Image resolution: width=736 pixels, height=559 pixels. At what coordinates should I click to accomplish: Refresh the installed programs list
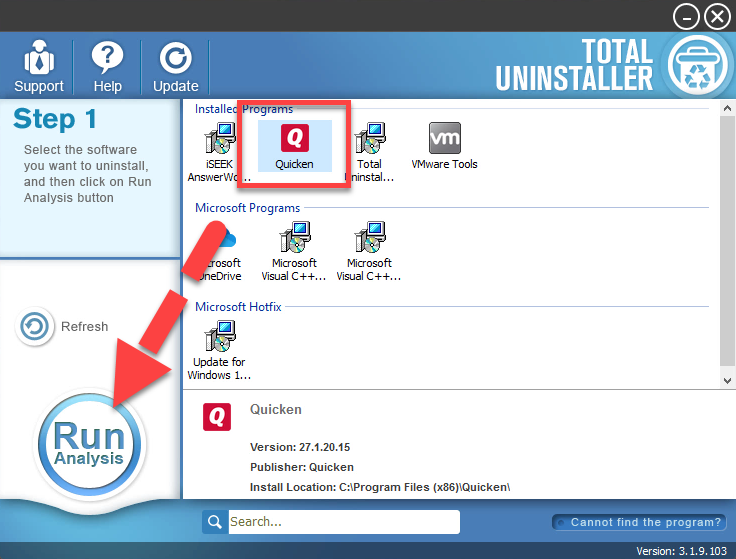[x=61, y=326]
